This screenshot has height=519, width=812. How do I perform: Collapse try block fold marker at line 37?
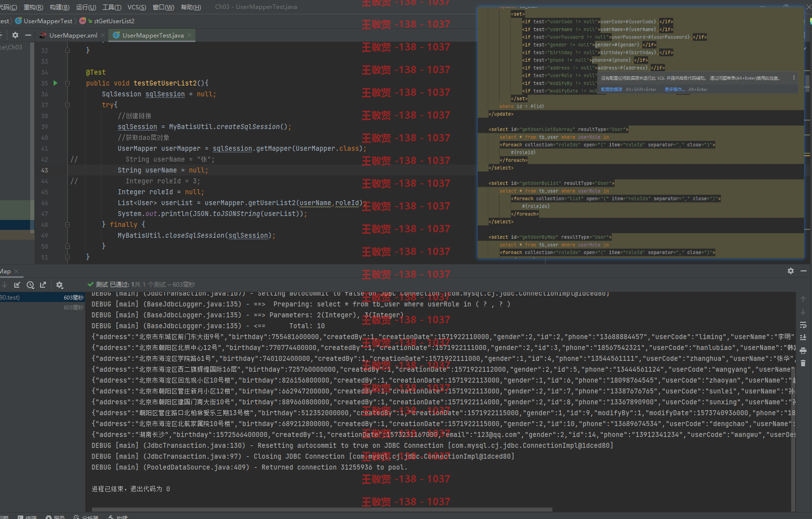pyautogui.click(x=67, y=105)
